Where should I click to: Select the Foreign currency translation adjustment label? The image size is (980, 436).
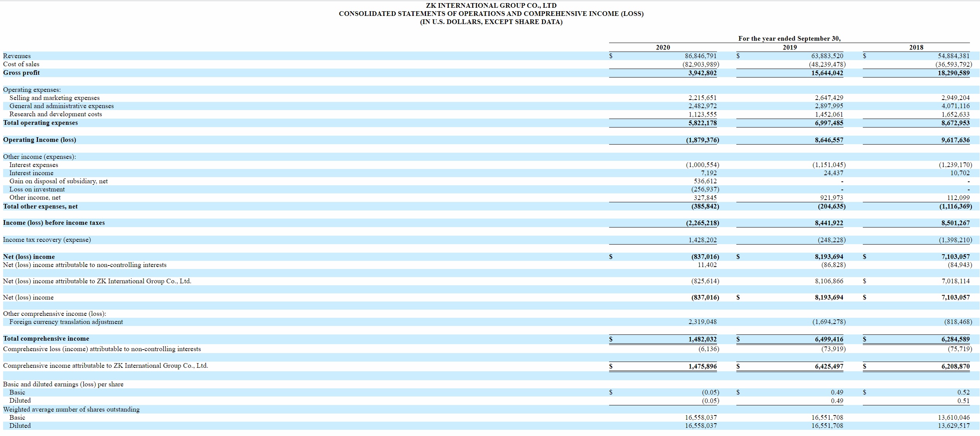(66, 322)
